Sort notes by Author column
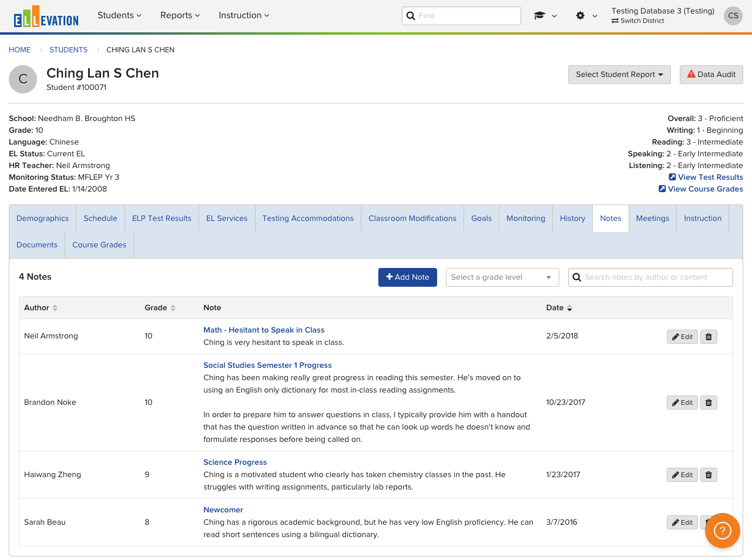The image size is (752, 560). point(41,308)
